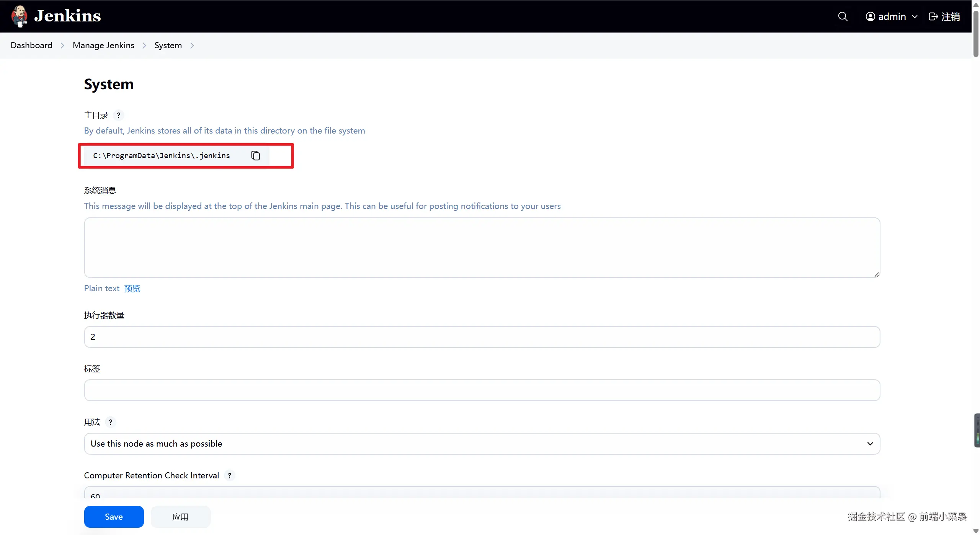This screenshot has height=535, width=980.
Task: Copy the Jenkins home directory path
Action: pos(255,155)
